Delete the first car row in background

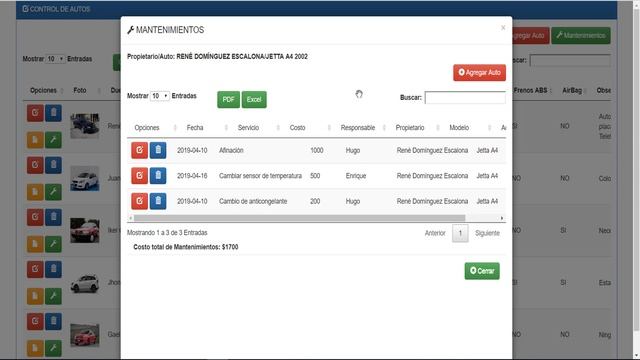coord(53,113)
